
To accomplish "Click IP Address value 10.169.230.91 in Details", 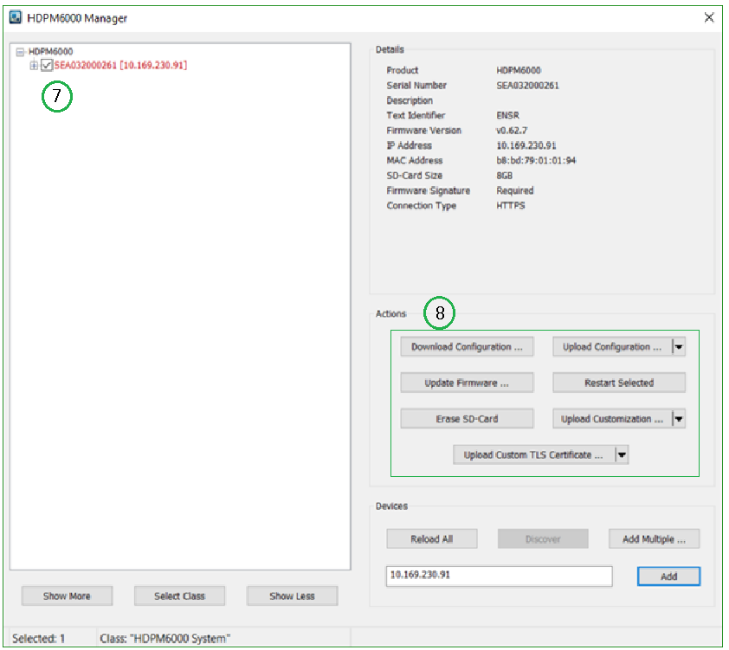I will (526, 146).
